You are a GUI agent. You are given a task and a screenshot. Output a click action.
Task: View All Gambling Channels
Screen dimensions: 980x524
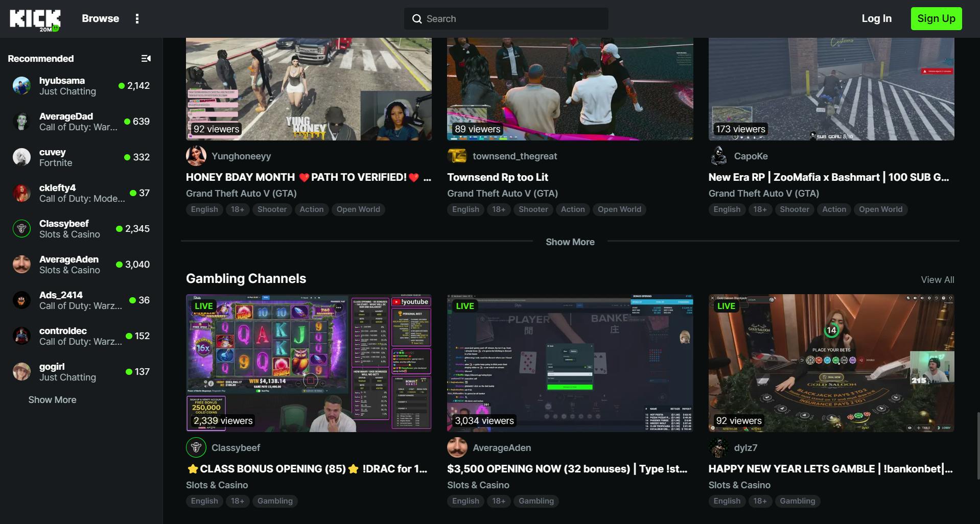[x=937, y=280]
